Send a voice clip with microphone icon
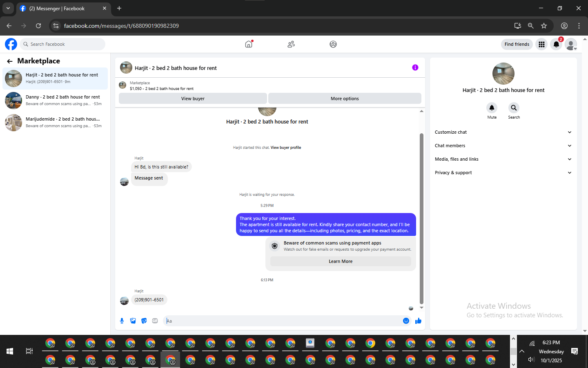The width and height of the screenshot is (588, 368). click(x=122, y=321)
